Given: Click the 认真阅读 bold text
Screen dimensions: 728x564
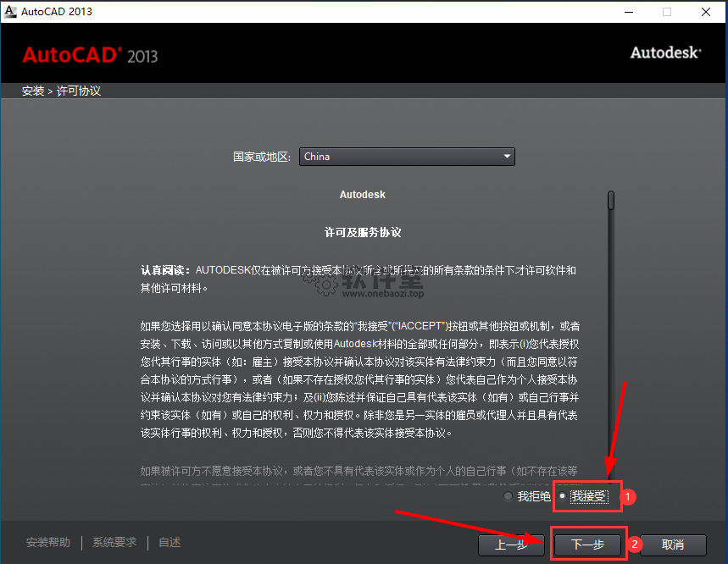Looking at the screenshot, I should [165, 270].
